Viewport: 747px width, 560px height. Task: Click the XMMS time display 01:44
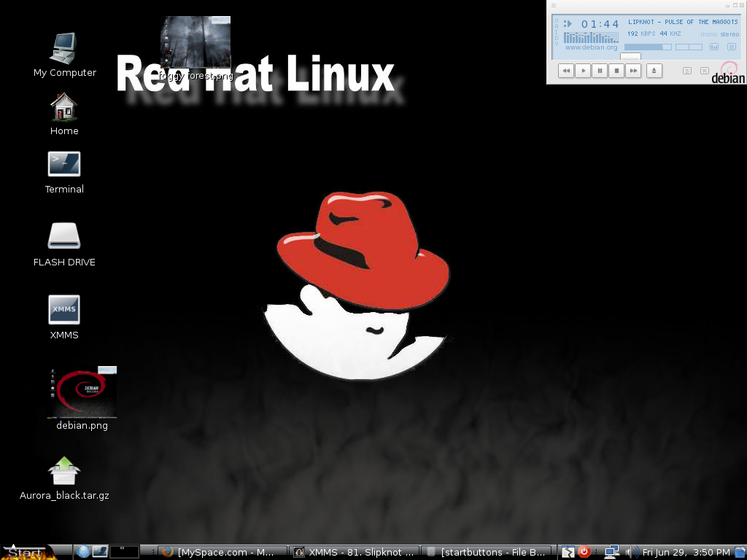click(x=600, y=24)
